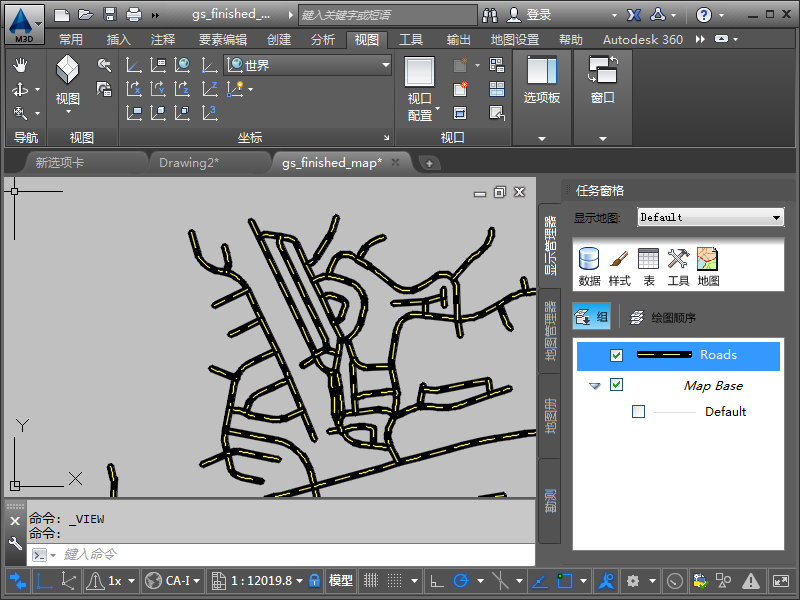Switch to the Drawing2* document tab
This screenshot has width=800, height=600.
tap(189, 162)
